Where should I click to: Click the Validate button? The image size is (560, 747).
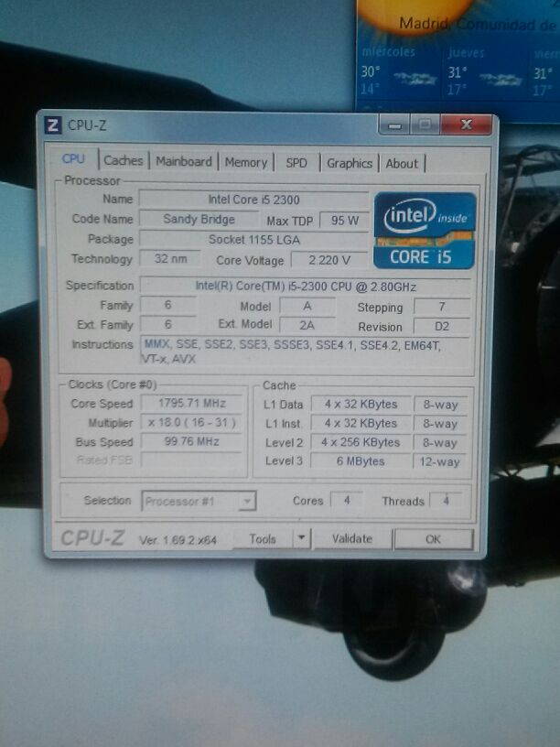[x=352, y=539]
